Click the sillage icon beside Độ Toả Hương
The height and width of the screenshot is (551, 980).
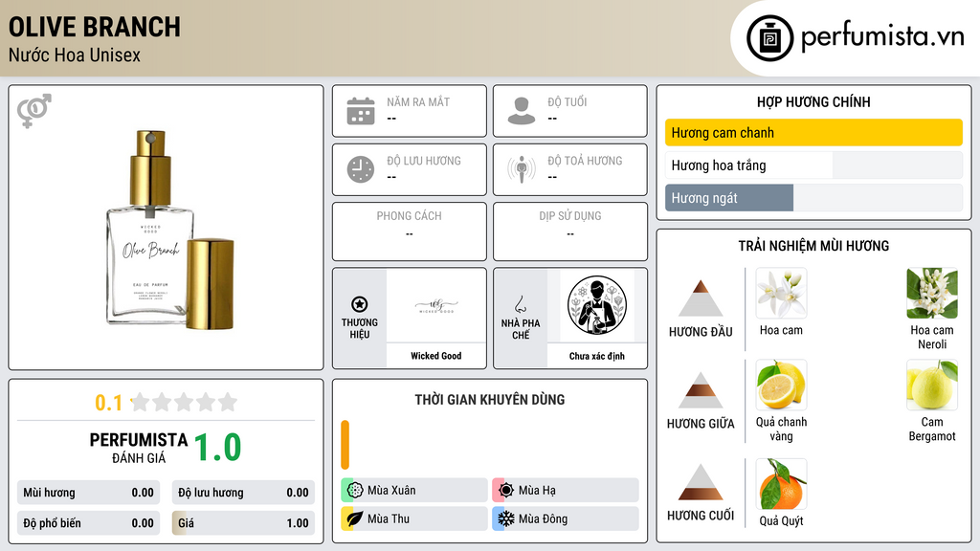pos(522,169)
